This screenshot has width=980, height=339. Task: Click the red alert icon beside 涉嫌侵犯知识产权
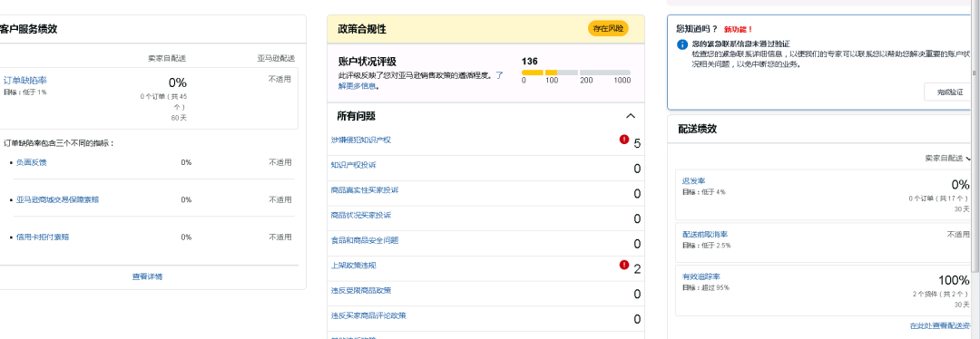[623, 140]
